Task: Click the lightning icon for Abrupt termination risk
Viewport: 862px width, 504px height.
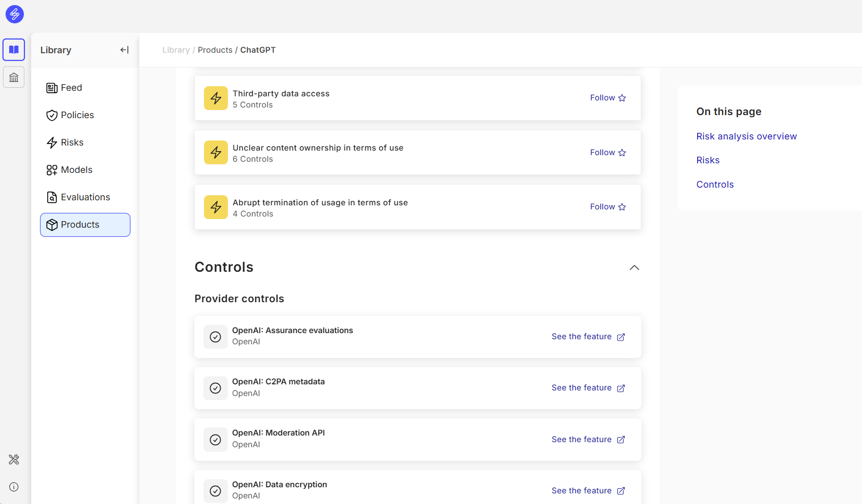Action: coord(216,207)
